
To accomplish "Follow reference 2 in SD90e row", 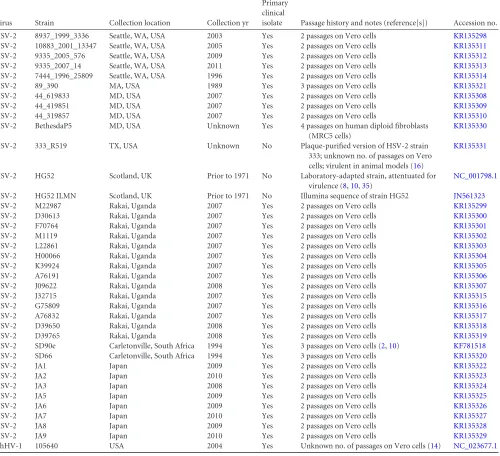I will [x=383, y=346].
